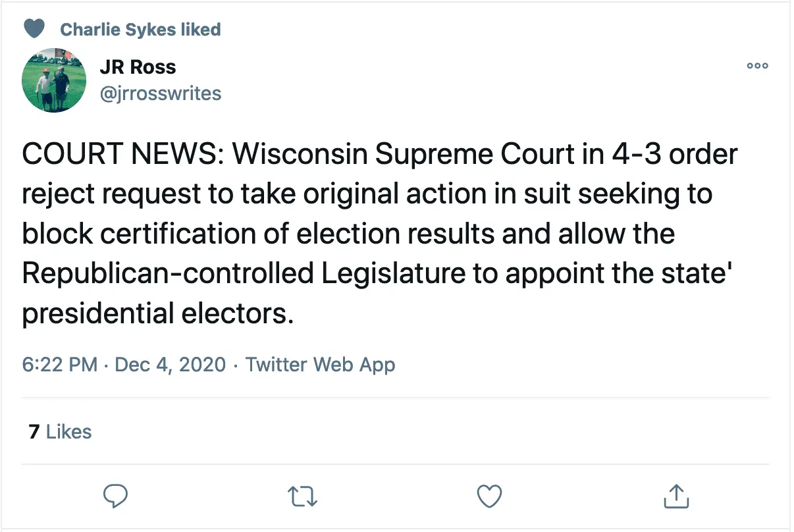Viewport: 794px width, 532px height.
Task: Click the 6:22 PM timestamp
Action: [60, 364]
